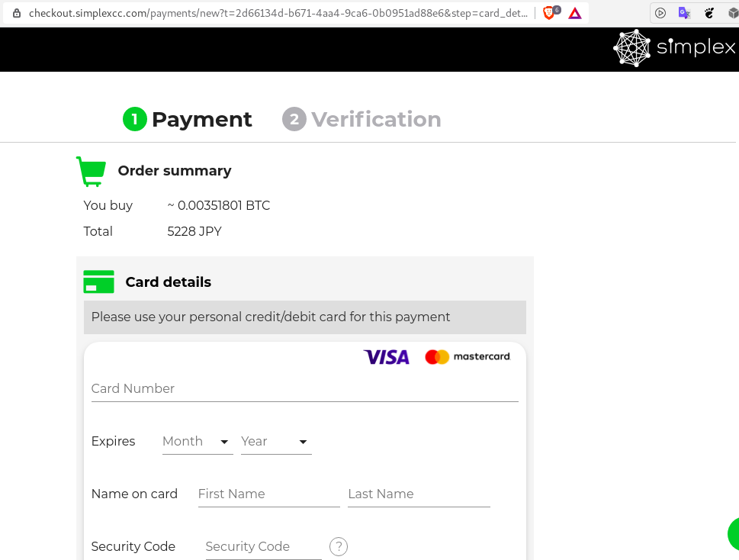Click the security code help question mark

click(x=339, y=547)
